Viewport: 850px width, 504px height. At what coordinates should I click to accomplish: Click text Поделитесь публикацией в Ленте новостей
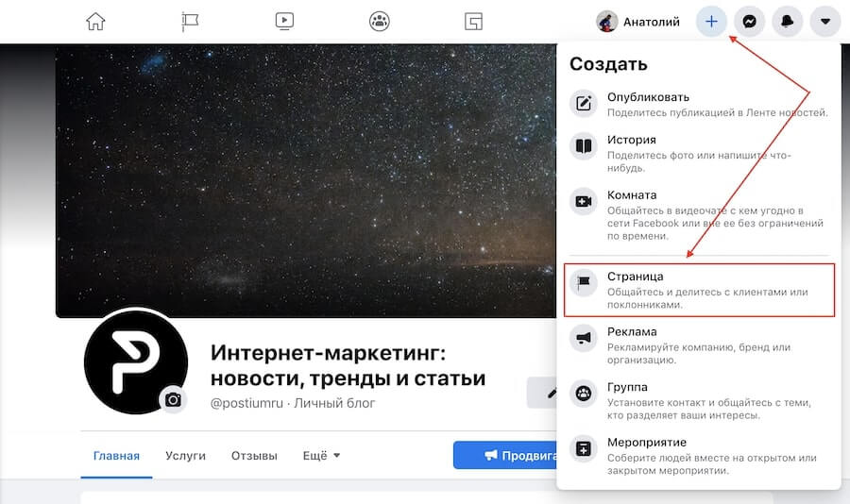717,112
